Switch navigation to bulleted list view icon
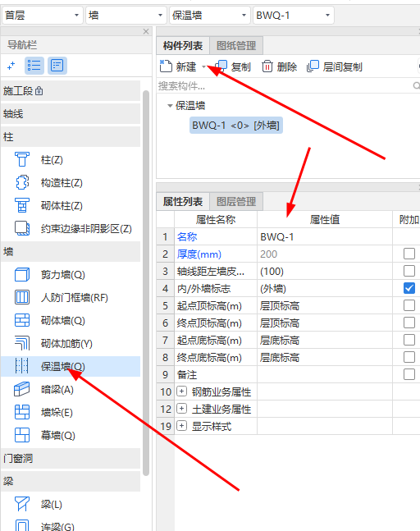420x531 pixels. (x=34, y=66)
